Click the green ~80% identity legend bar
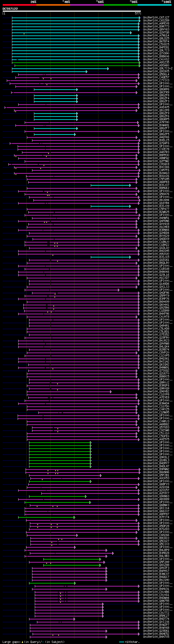The image size is (174, 644). tap(120, 5)
